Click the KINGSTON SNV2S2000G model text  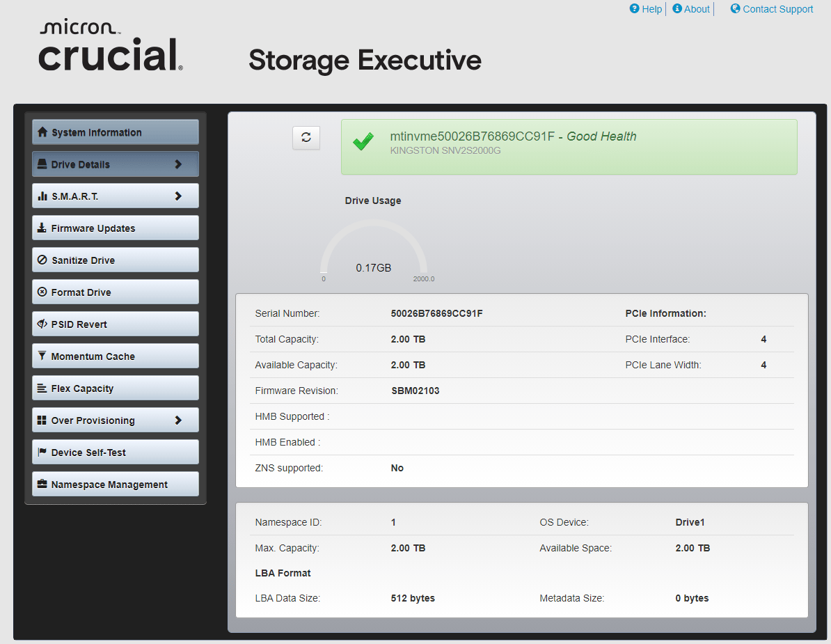(x=445, y=150)
